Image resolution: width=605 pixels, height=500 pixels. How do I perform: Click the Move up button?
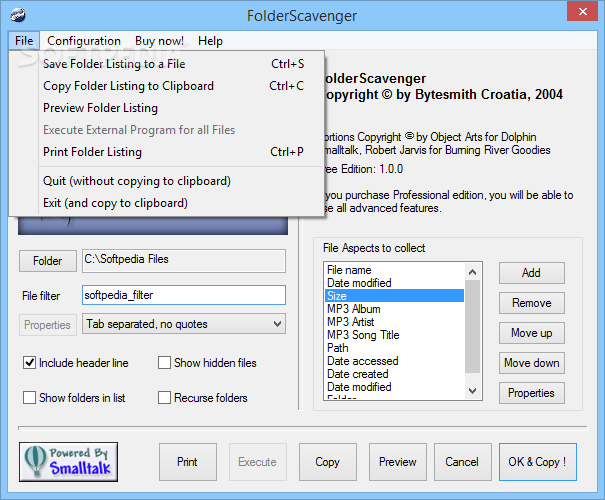[x=532, y=333]
